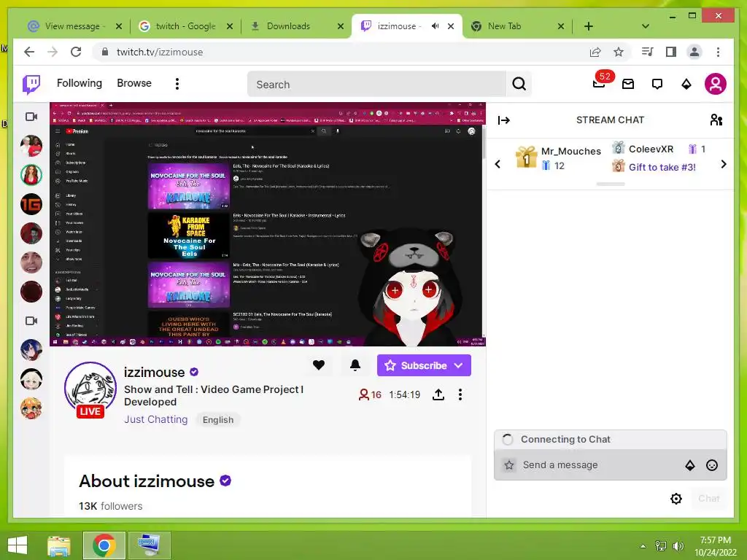Open notifications inbox with 52 badge

click(x=600, y=84)
